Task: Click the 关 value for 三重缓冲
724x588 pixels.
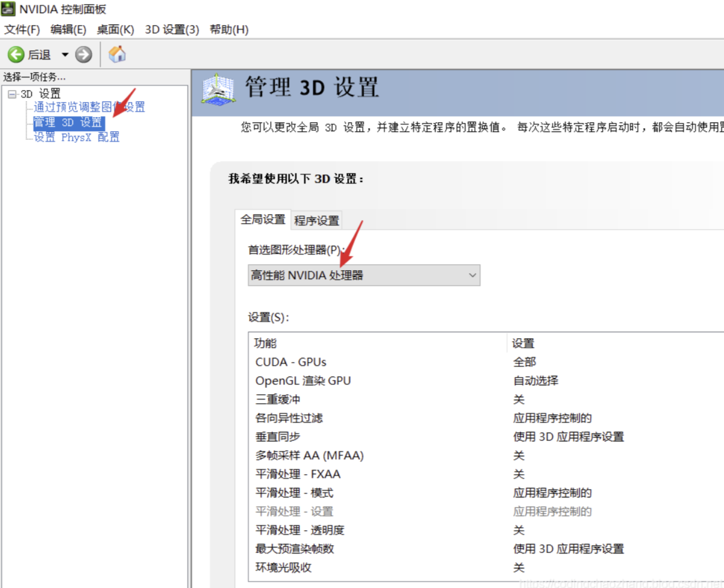Action: click(x=519, y=400)
